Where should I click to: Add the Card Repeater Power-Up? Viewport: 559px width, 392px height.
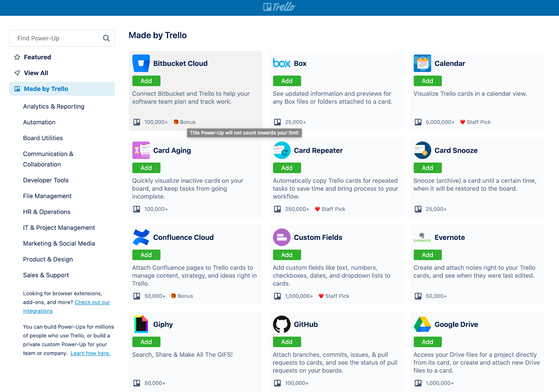tap(287, 168)
